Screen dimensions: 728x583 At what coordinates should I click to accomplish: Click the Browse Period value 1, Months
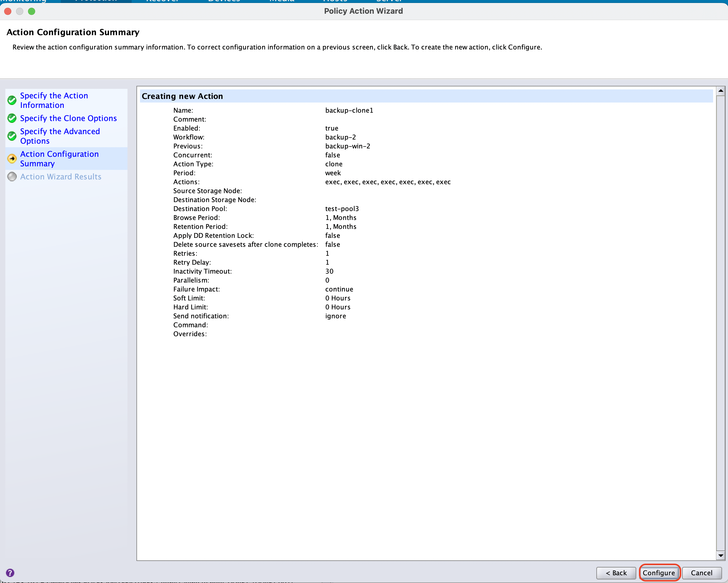click(341, 218)
